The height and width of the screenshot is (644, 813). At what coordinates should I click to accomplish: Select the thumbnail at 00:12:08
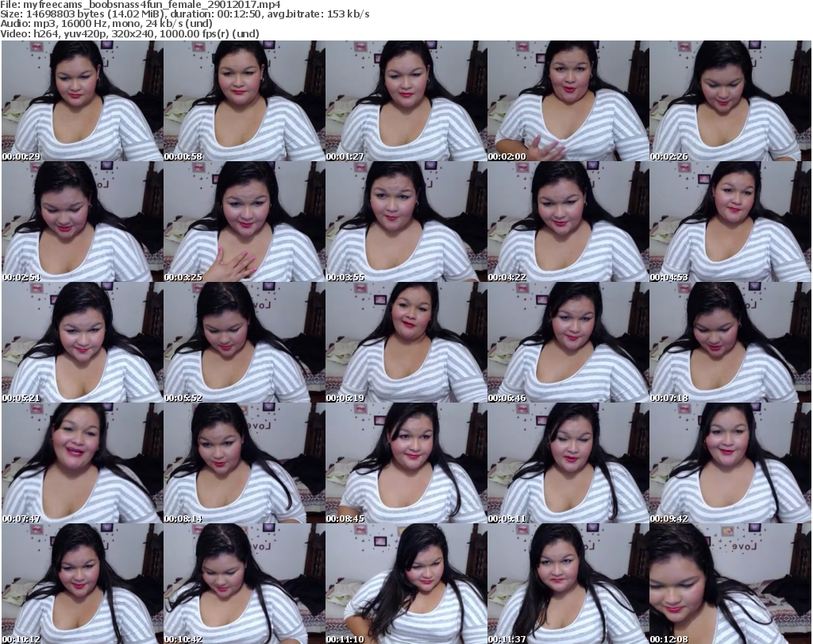[730, 584]
